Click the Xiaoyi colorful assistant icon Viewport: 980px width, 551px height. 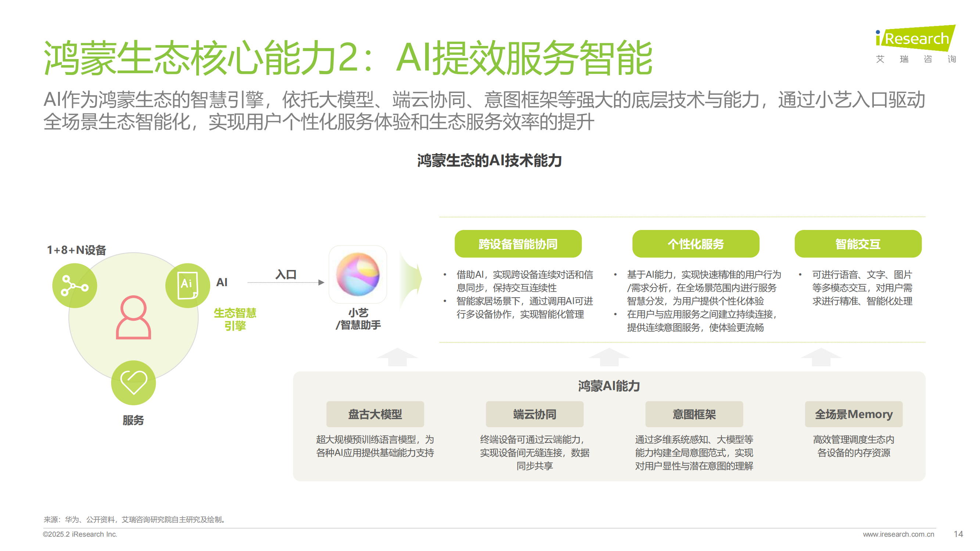[x=358, y=274]
